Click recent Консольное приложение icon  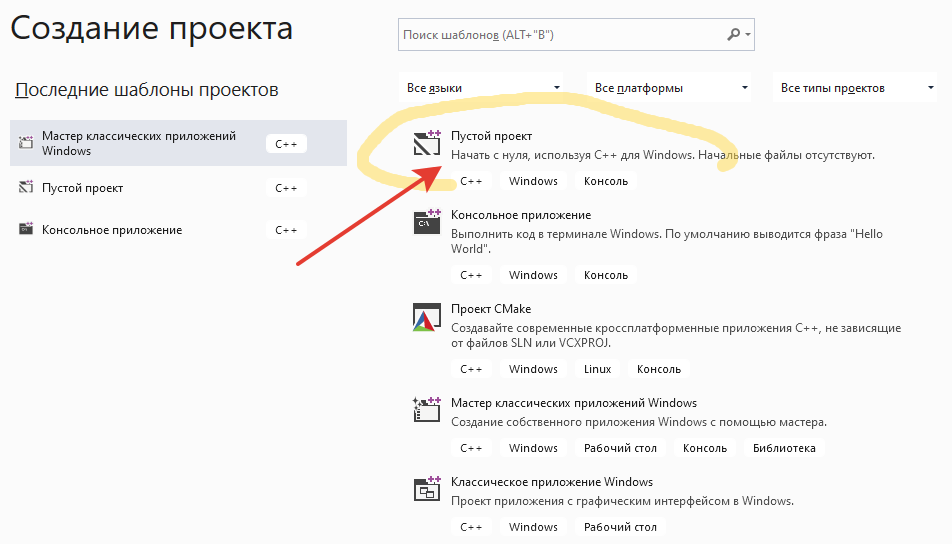coord(26,229)
